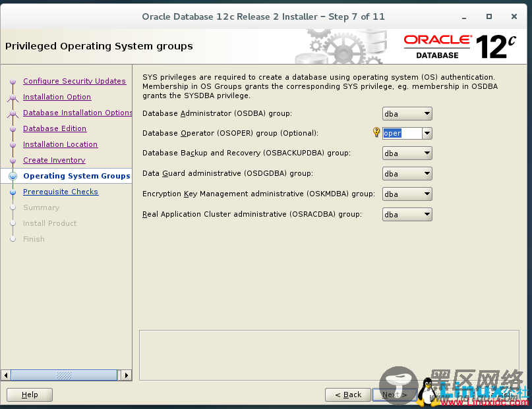Screen dimensions: 532x409
Task: Click the left arrow of sidebar scrollbar
Action: point(5,375)
